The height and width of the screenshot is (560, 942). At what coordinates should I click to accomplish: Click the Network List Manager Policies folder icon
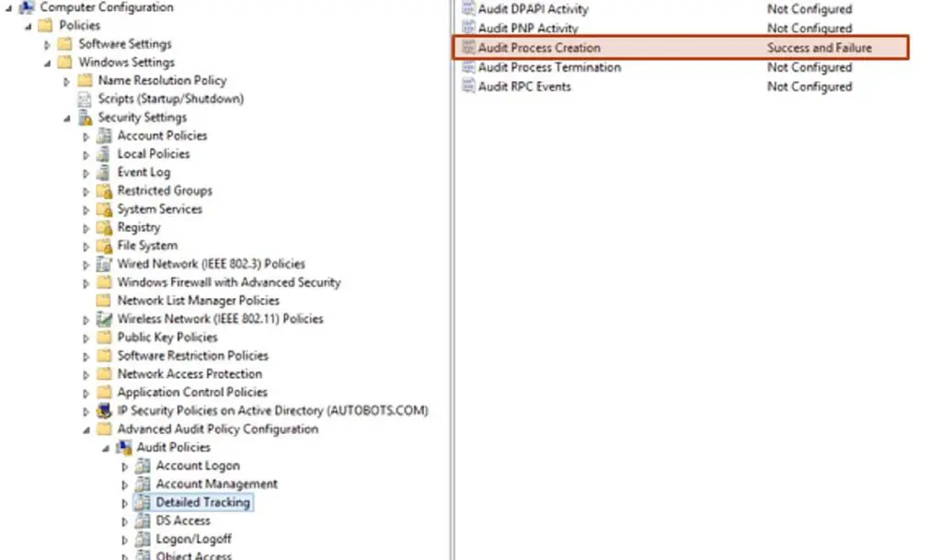104,301
